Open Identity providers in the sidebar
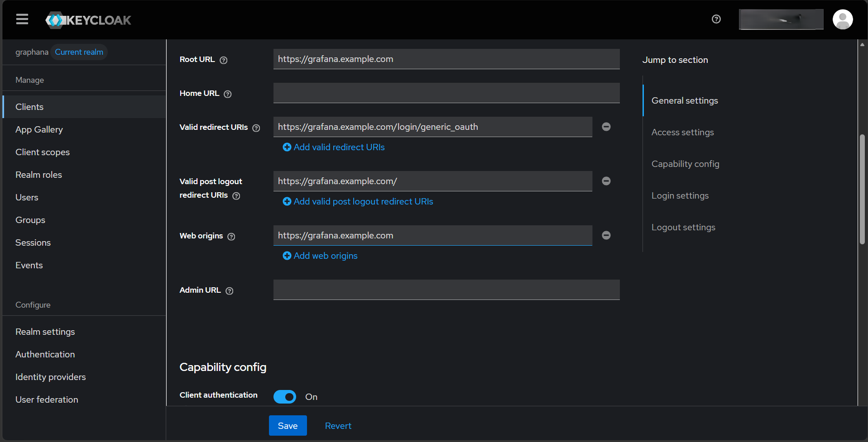 pyautogui.click(x=84, y=377)
